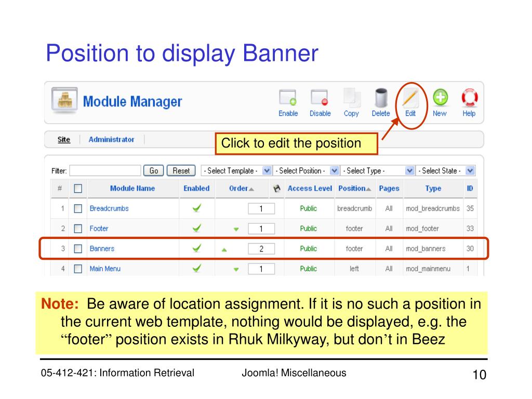Click the save order icon in the header

[x=277, y=188]
